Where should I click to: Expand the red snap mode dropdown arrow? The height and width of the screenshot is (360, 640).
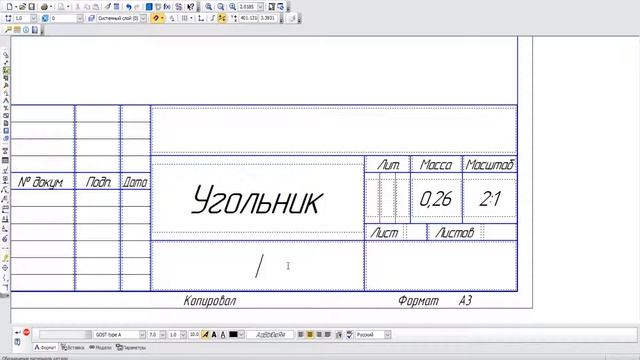click(162, 18)
